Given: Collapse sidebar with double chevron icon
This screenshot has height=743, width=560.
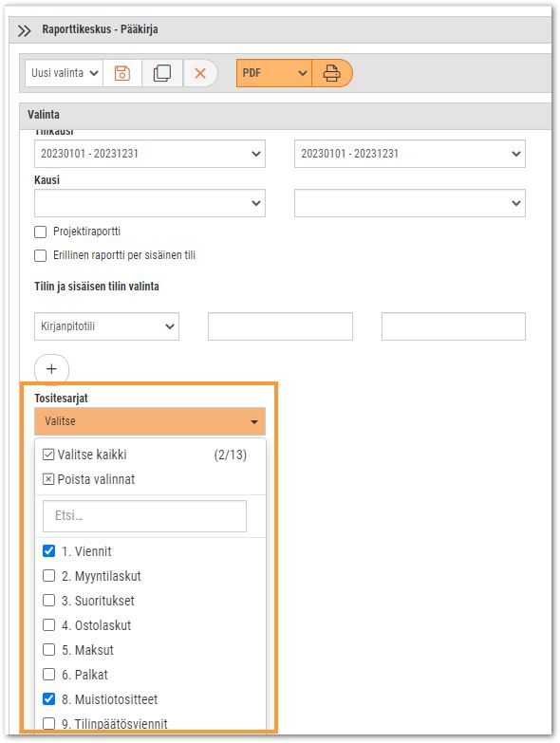Looking at the screenshot, I should click(x=24, y=30).
